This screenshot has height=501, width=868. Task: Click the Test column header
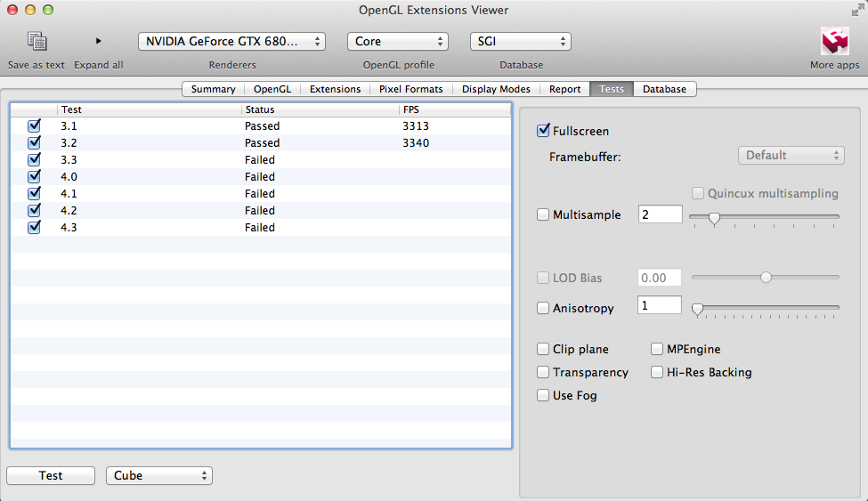(x=150, y=109)
